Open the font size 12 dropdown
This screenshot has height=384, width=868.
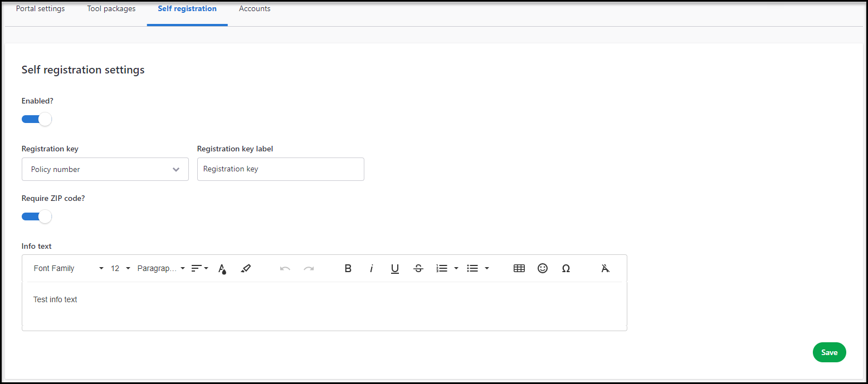click(x=120, y=268)
